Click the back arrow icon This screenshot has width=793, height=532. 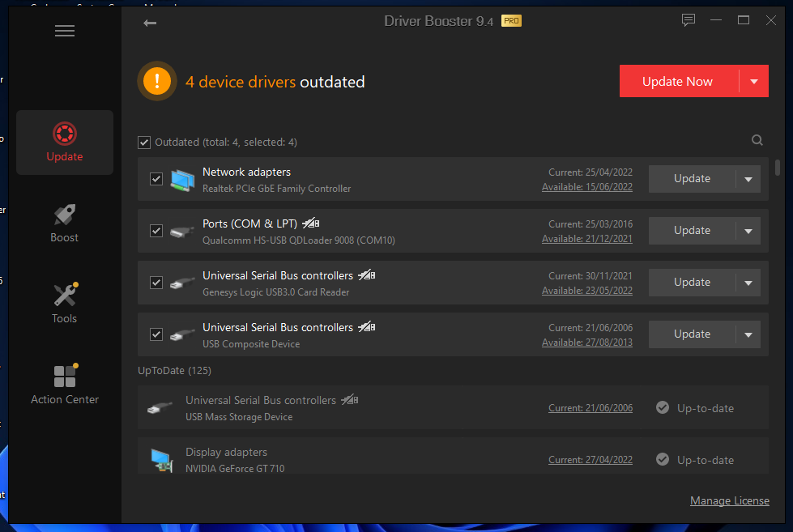pyautogui.click(x=150, y=23)
